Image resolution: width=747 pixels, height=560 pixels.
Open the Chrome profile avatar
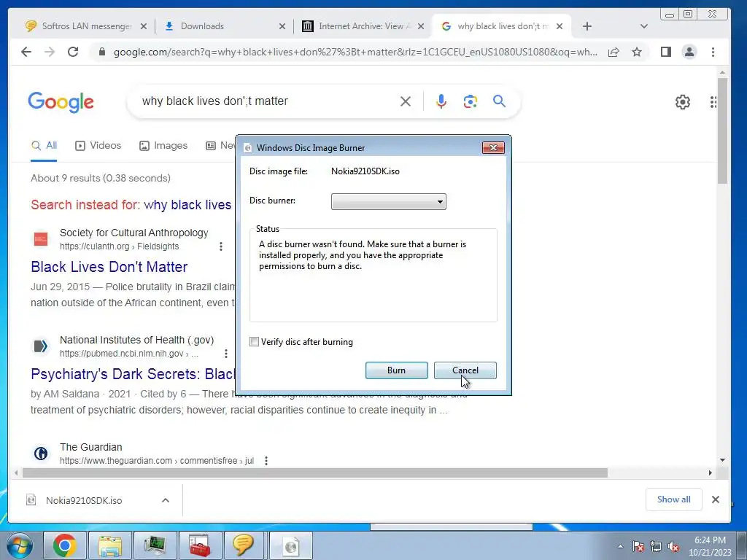[x=689, y=52]
